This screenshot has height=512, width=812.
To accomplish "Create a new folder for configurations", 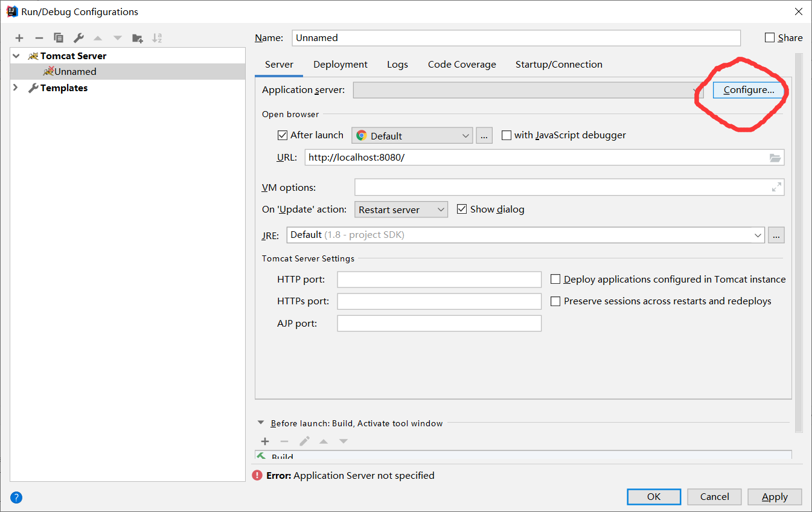I will pyautogui.click(x=138, y=38).
